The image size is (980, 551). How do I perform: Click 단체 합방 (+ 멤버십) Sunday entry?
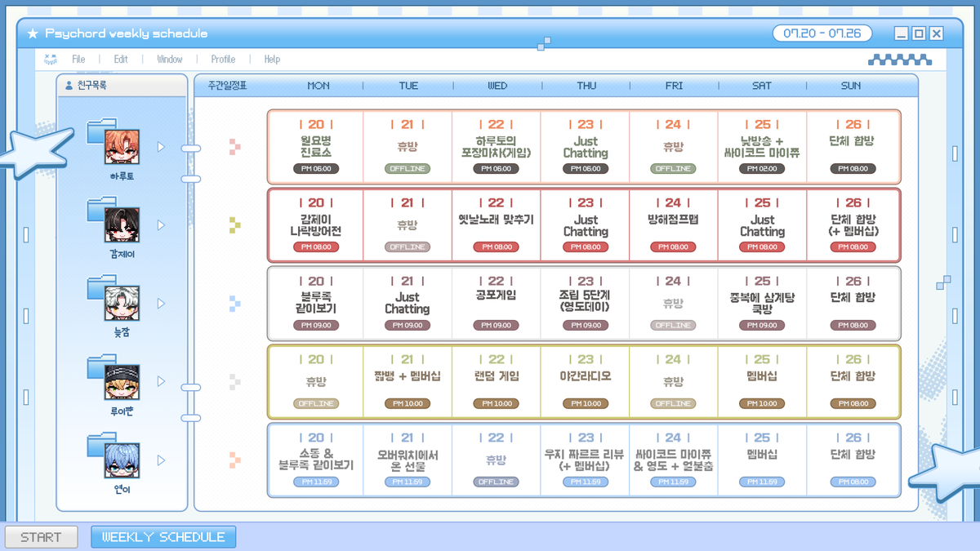pos(853,225)
